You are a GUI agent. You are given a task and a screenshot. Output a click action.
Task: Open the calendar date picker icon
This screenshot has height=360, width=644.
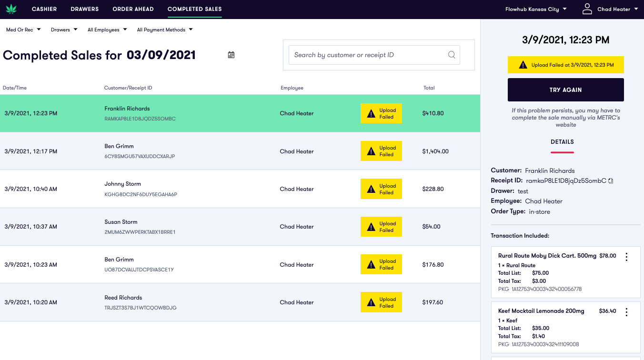[231, 55]
